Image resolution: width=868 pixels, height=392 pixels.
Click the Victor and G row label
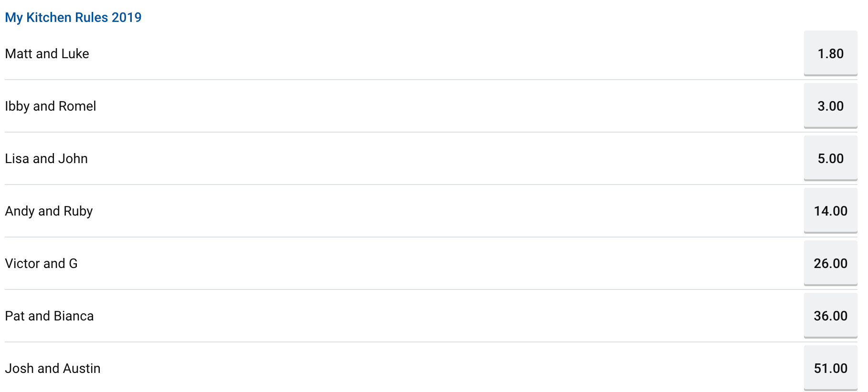(41, 264)
